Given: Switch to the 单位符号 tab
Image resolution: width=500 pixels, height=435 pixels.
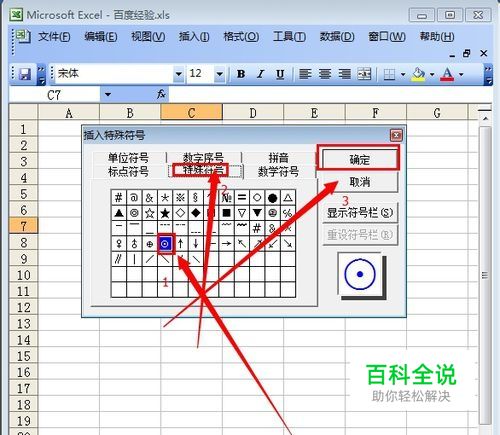Looking at the screenshot, I should click(x=128, y=157).
